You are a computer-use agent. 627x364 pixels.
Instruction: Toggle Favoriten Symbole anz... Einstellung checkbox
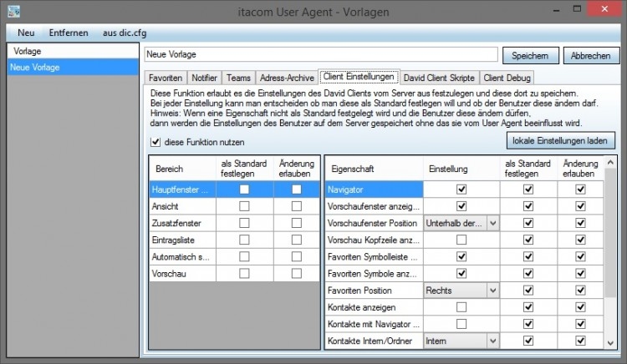pyautogui.click(x=461, y=273)
